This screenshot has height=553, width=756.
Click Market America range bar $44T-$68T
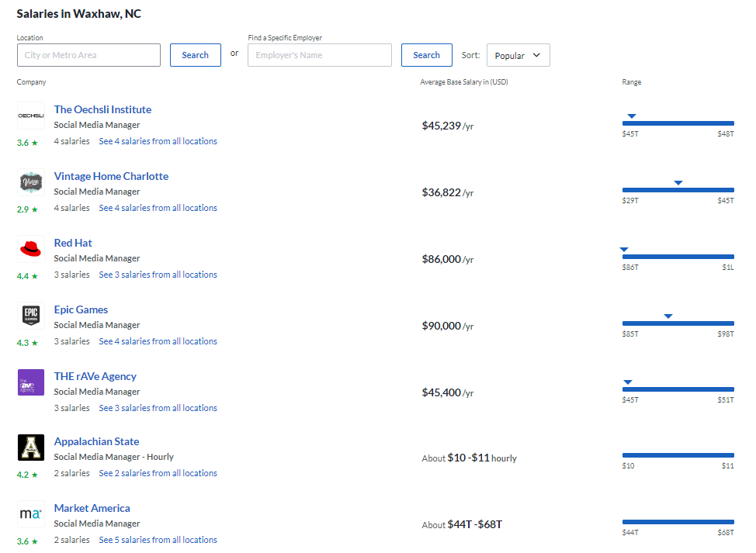pyautogui.click(x=678, y=522)
